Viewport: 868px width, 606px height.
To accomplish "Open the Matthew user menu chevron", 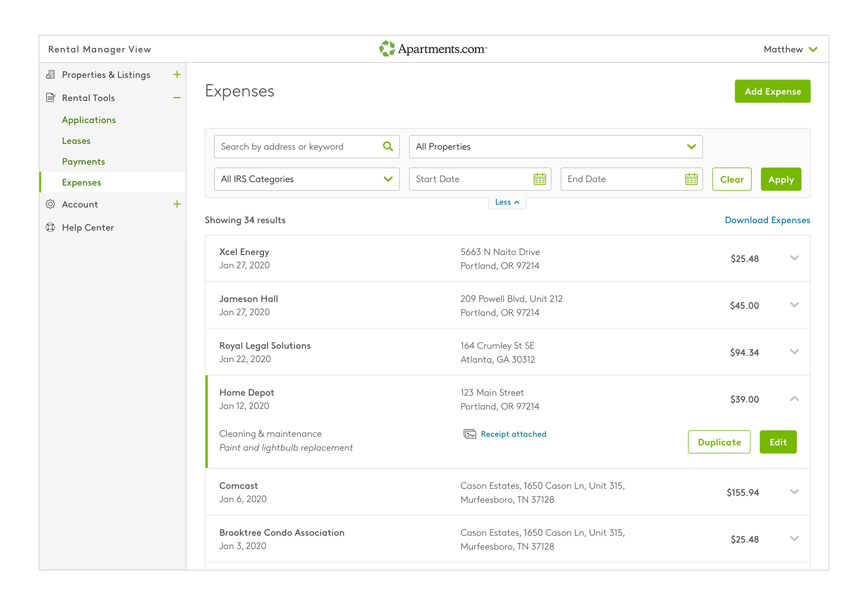I will 813,49.
